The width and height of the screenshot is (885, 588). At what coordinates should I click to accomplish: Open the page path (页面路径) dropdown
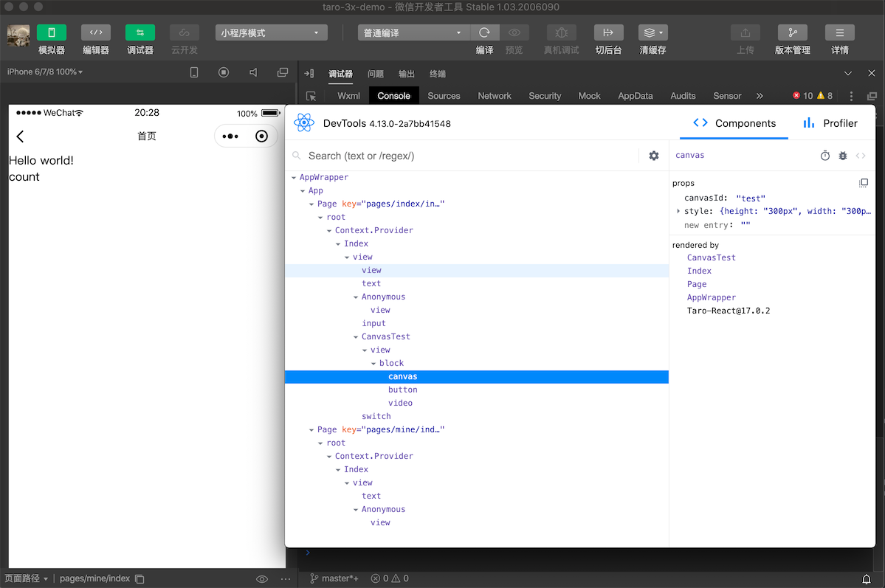point(26,578)
